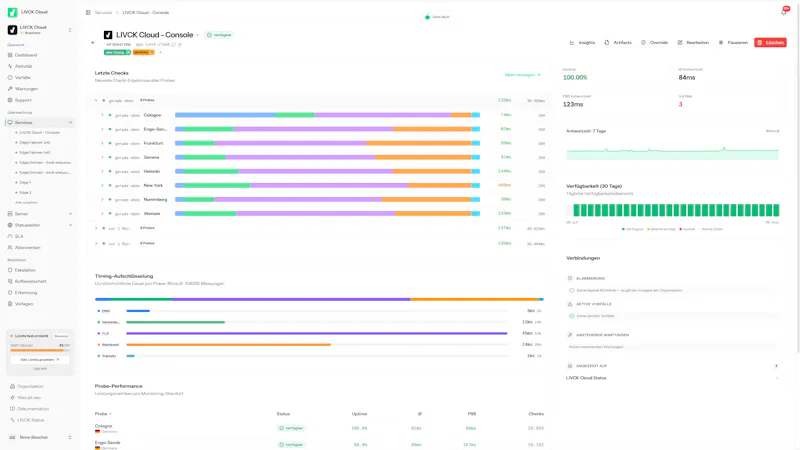
Task: Click the Cologne timing bar in Letzte Checks
Action: 328,115
